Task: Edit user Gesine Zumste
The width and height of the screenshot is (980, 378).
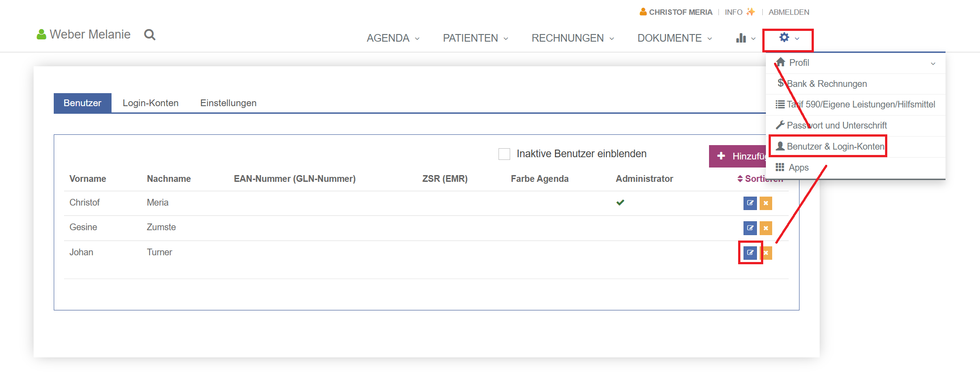Action: pyautogui.click(x=750, y=228)
